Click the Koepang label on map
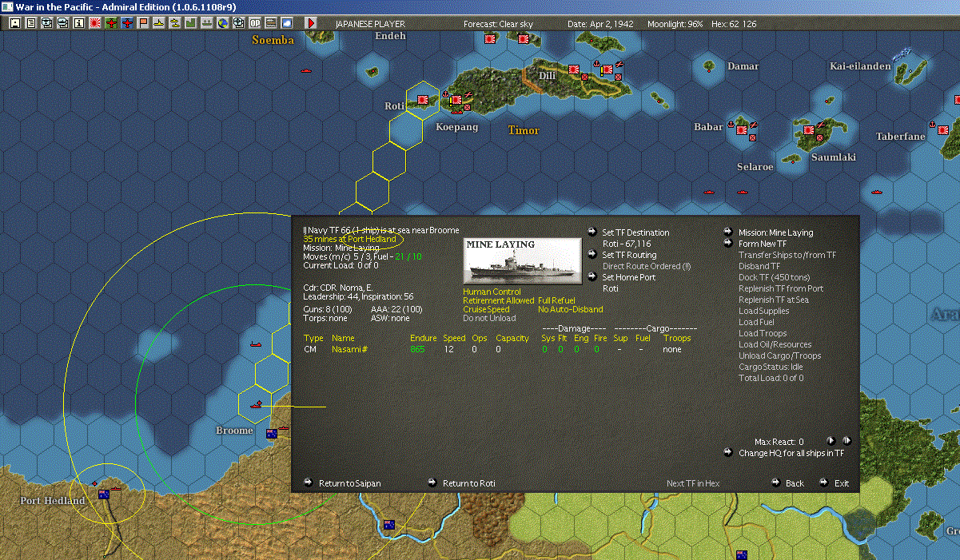The height and width of the screenshot is (560, 960). (x=456, y=127)
